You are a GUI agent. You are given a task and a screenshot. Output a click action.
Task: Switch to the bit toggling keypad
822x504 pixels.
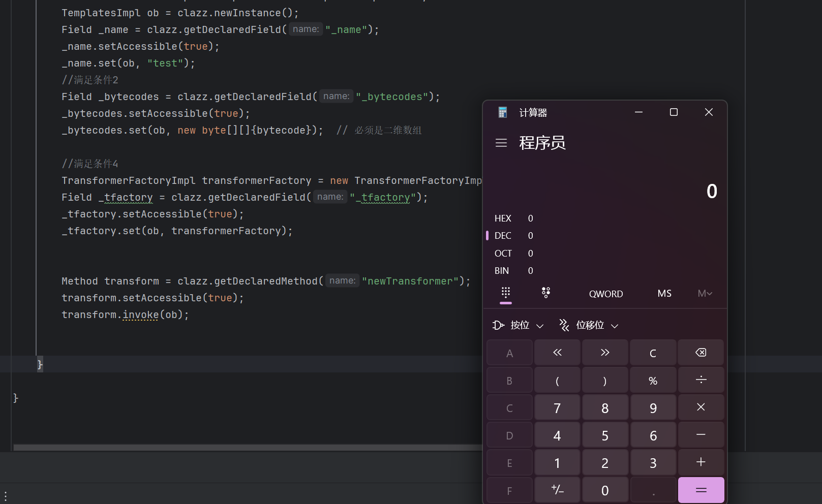545,293
